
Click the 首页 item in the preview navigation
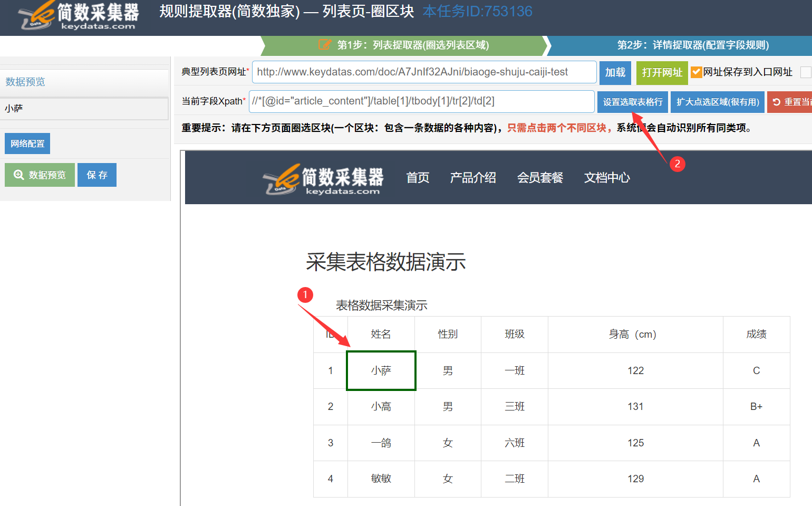click(418, 178)
